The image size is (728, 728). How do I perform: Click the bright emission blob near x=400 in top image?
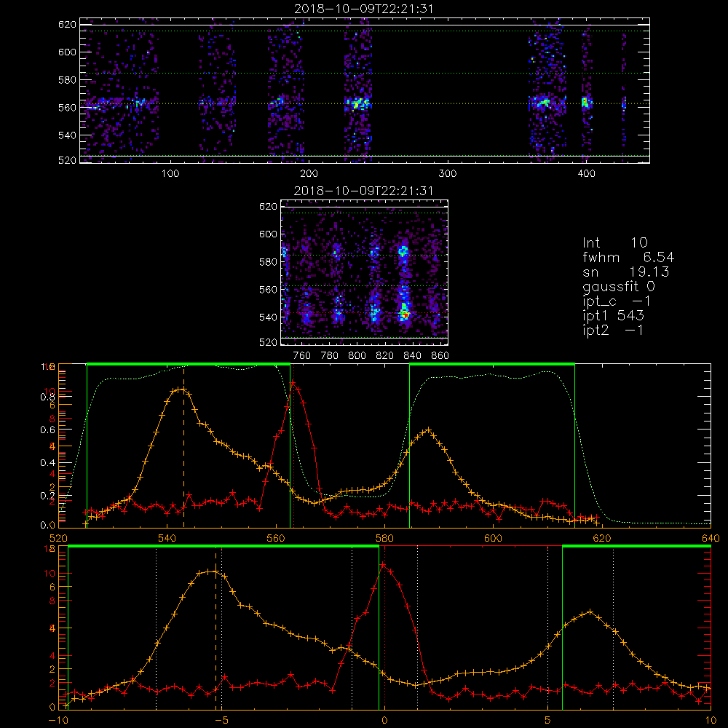click(x=586, y=102)
